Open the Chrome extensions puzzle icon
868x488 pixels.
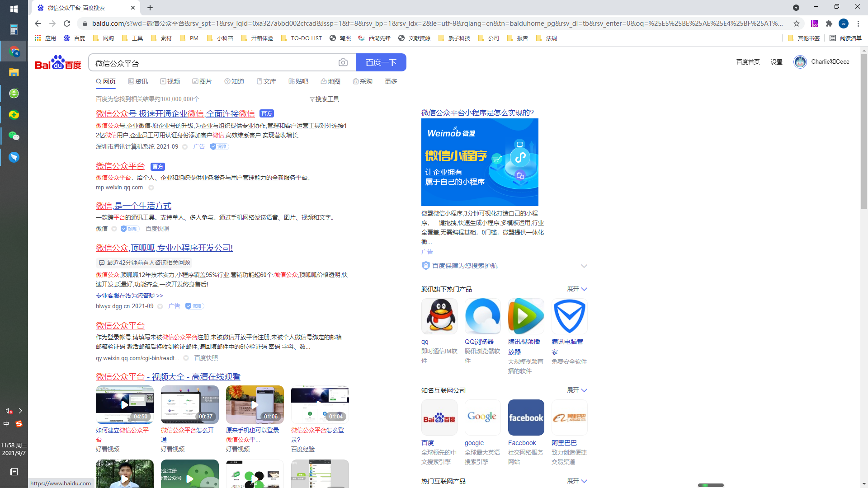click(829, 23)
